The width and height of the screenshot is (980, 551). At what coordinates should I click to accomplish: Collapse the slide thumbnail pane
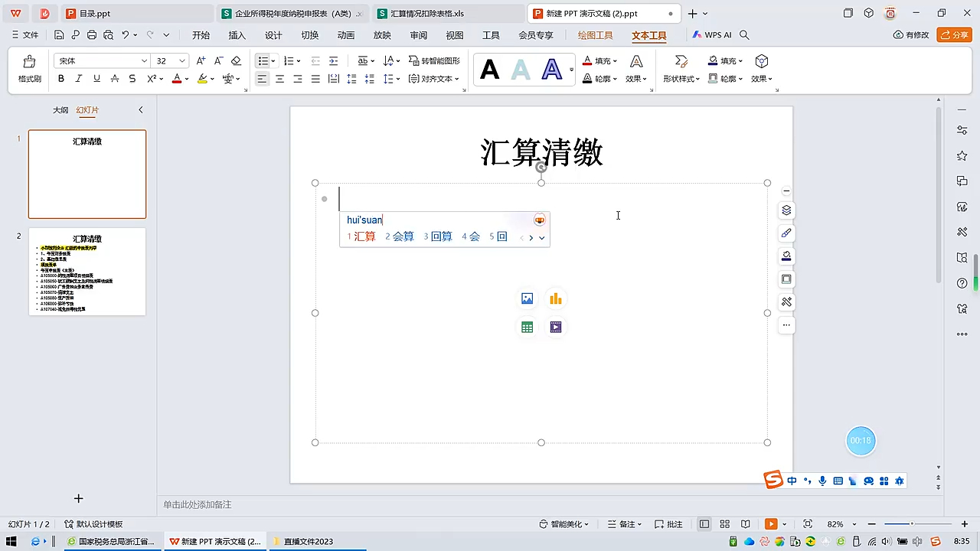(x=141, y=110)
